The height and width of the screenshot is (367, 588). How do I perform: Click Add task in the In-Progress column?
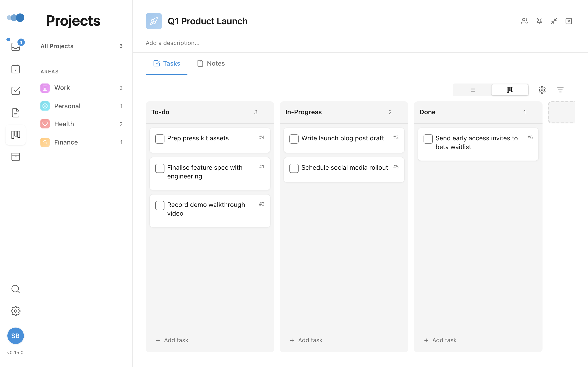coord(306,340)
